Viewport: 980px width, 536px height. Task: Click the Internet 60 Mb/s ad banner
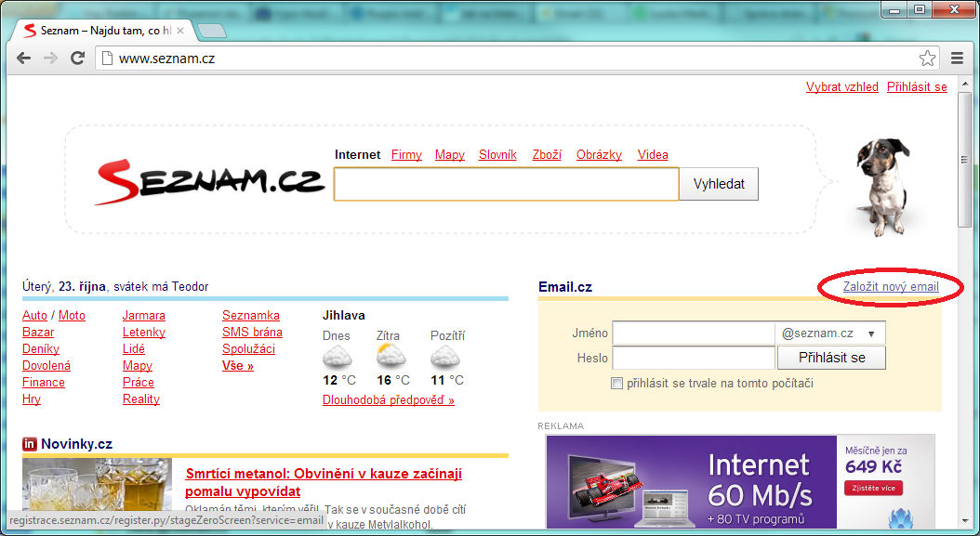(x=741, y=481)
